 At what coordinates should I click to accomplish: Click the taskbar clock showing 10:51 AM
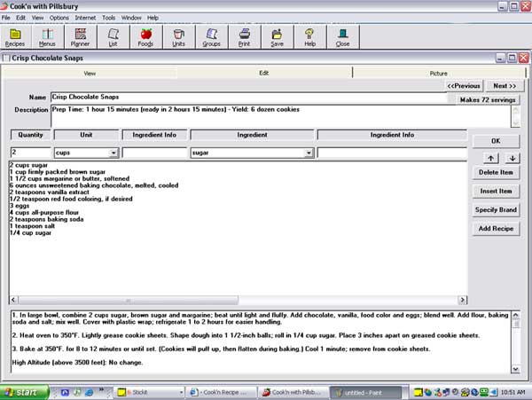[513, 393]
